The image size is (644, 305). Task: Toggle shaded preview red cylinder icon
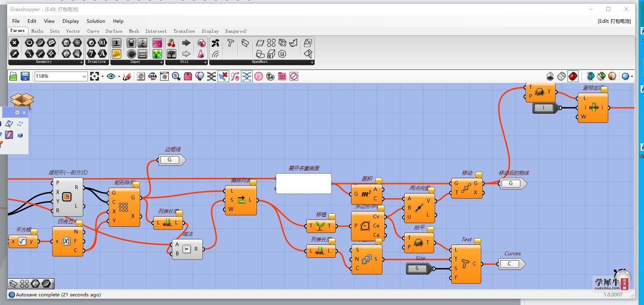point(573,76)
